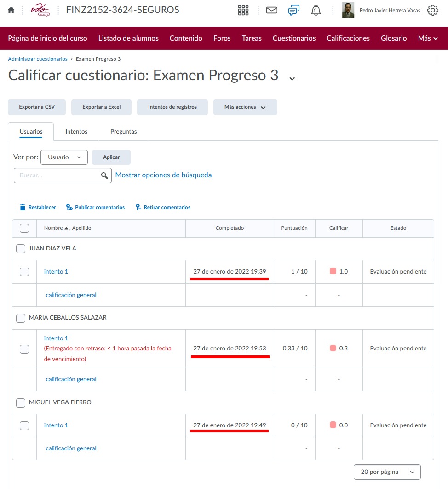This screenshot has width=448, height=489.
Task: Click the home icon in top bar
Action: tap(11, 10)
